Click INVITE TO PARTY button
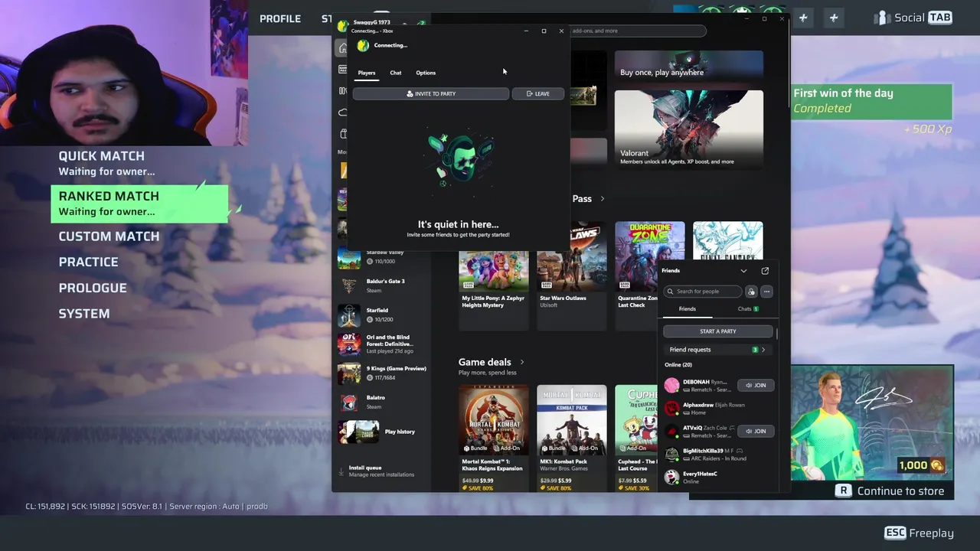Image resolution: width=980 pixels, height=551 pixels. click(x=431, y=93)
